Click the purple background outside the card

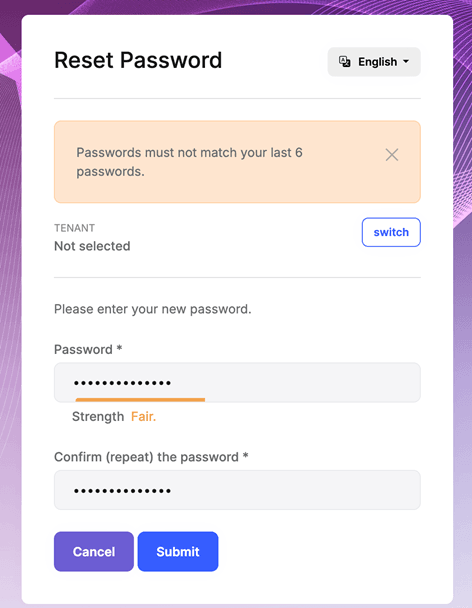[x=10, y=310]
